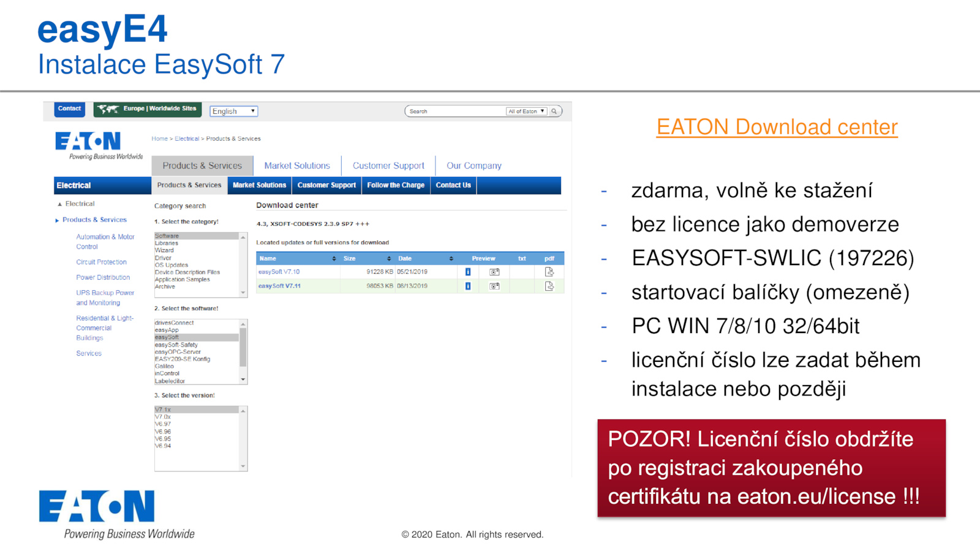Viewport: 980px width, 551px height.
Task: Select Products & Services in blue nav bar
Action: pyautogui.click(x=189, y=186)
